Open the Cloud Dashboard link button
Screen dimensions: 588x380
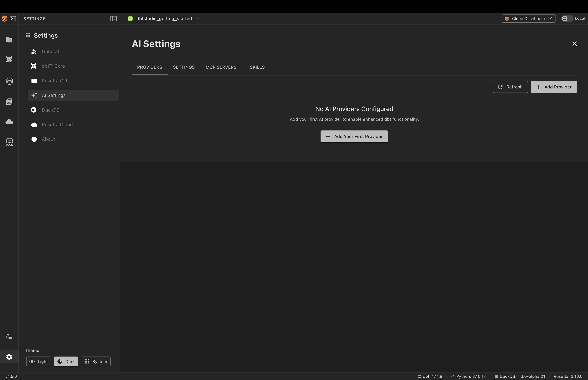[x=528, y=19]
